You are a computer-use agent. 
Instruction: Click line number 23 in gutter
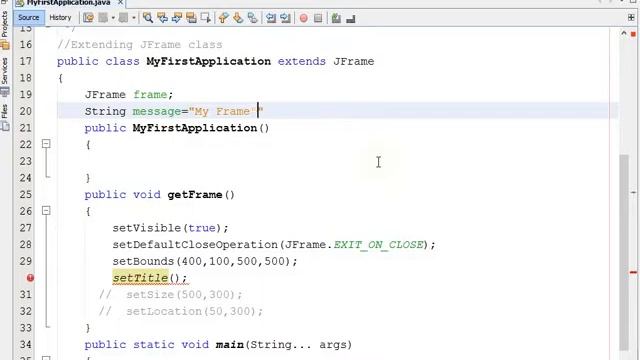click(25, 161)
